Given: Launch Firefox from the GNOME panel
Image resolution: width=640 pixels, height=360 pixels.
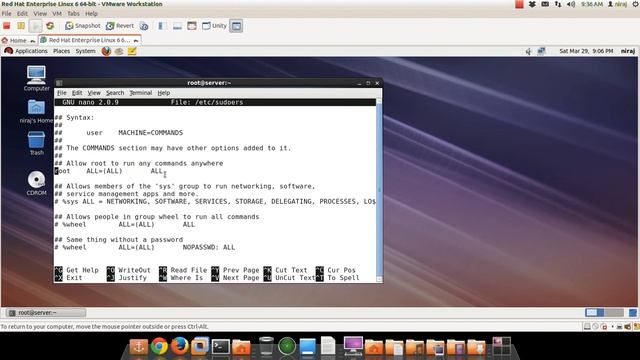Looking at the screenshot, I should pos(106,51).
